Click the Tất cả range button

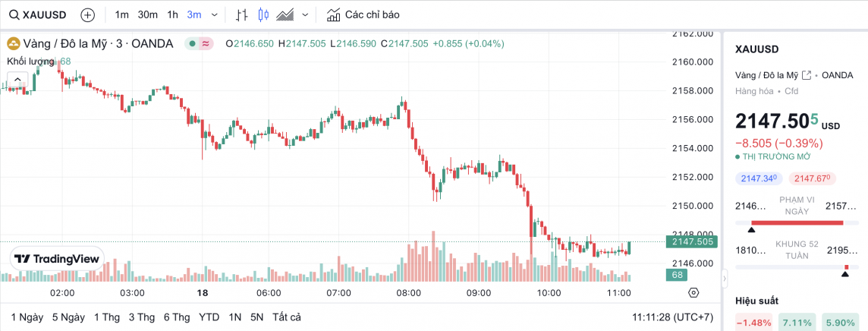click(x=287, y=317)
